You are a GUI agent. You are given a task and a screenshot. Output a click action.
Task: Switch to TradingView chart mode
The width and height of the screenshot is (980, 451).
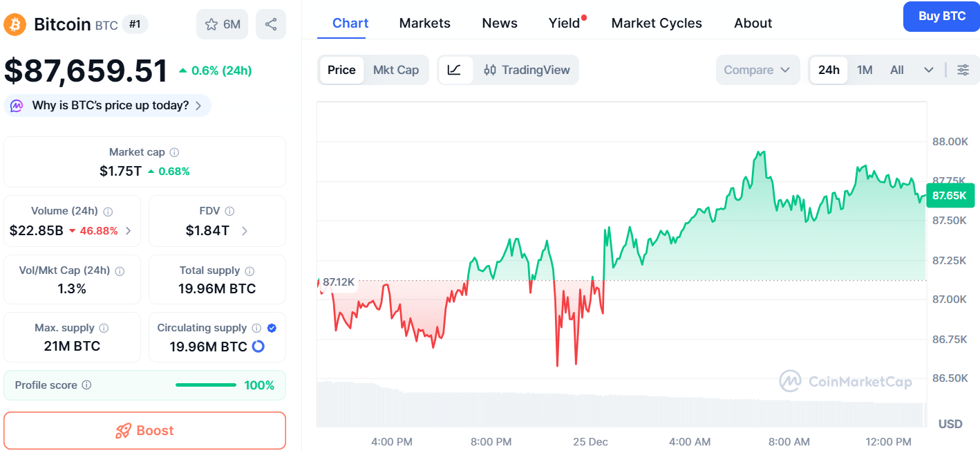click(x=527, y=70)
